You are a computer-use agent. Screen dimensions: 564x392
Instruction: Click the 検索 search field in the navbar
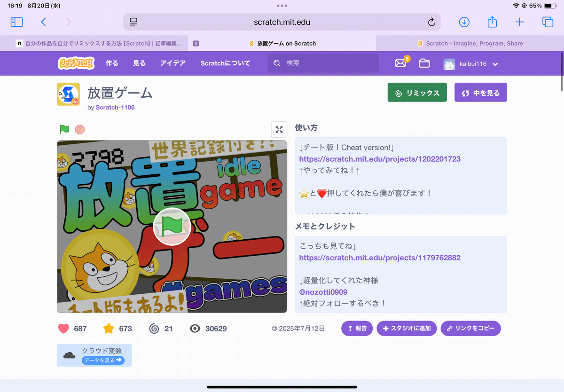[322, 63]
